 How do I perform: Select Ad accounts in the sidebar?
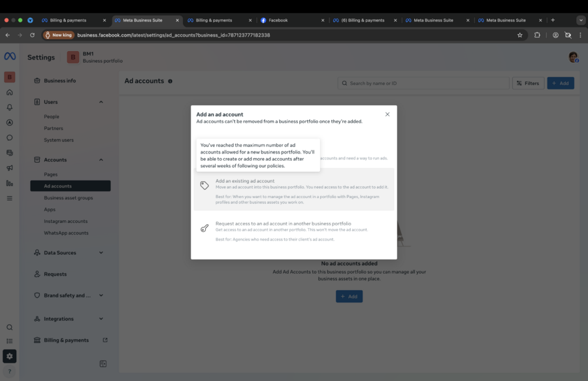tap(71, 186)
